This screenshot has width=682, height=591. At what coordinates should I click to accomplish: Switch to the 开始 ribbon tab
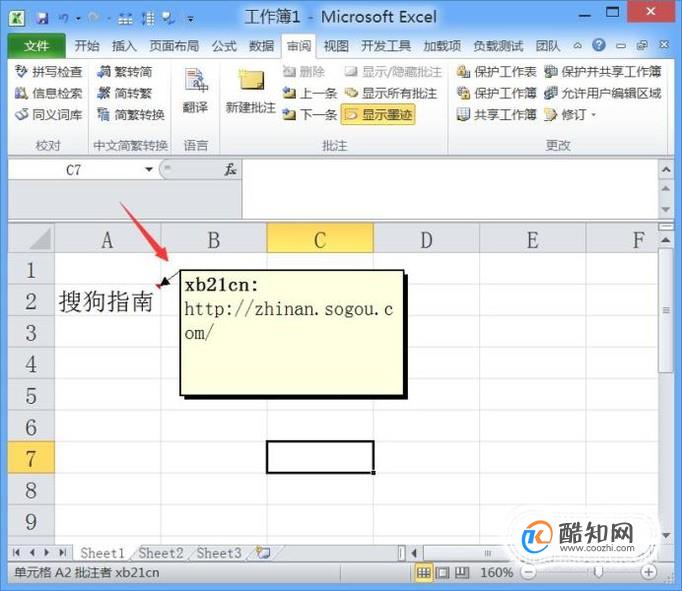[87, 46]
